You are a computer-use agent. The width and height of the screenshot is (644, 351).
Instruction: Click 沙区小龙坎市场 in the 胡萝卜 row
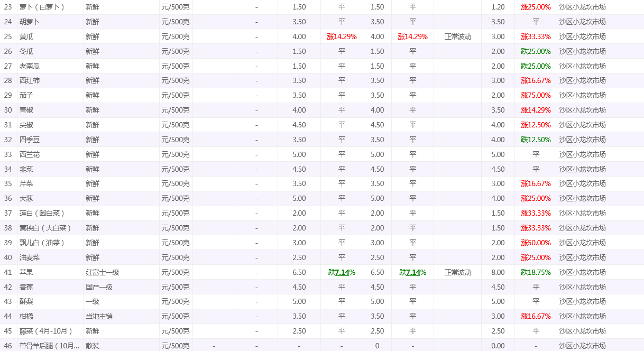[x=582, y=22]
